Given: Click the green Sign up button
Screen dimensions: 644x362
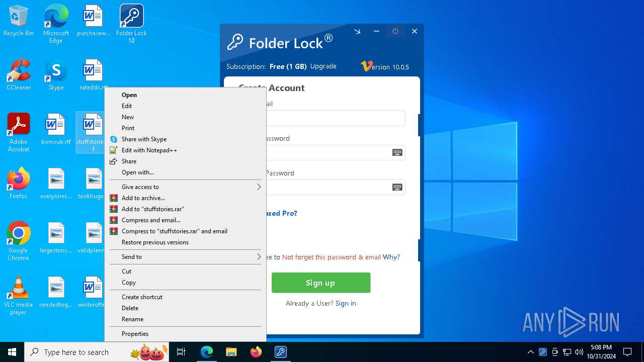Looking at the screenshot, I should 321,283.
